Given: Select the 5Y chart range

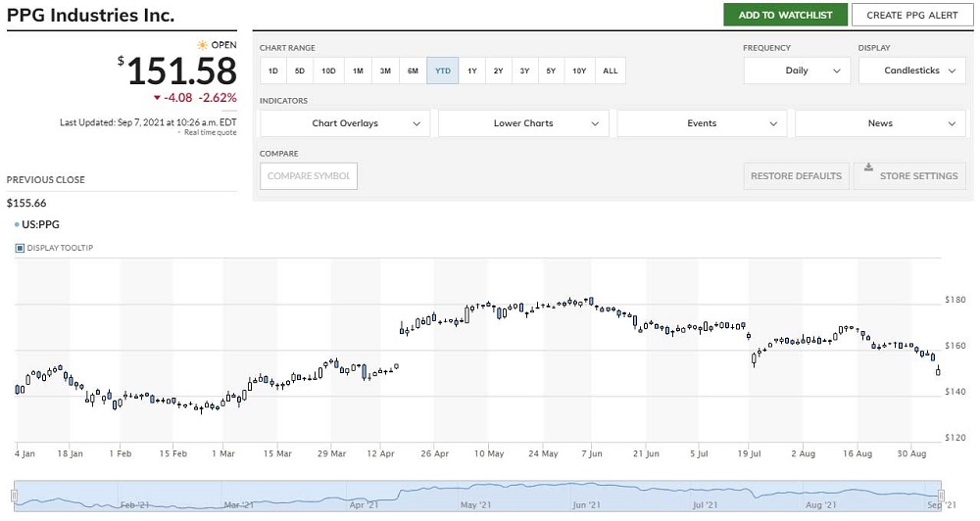Looking at the screenshot, I should [x=551, y=71].
